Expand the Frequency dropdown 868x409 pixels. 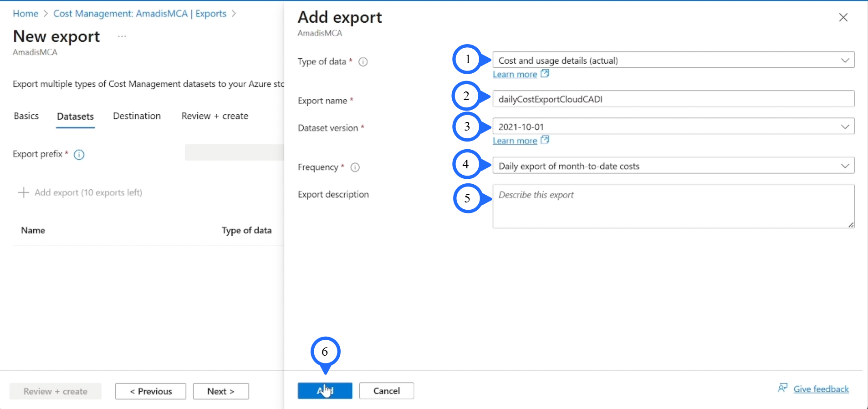pos(673,166)
